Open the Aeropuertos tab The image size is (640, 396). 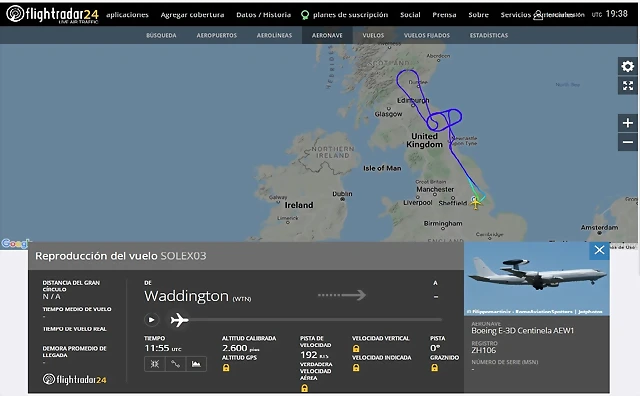coord(217,36)
